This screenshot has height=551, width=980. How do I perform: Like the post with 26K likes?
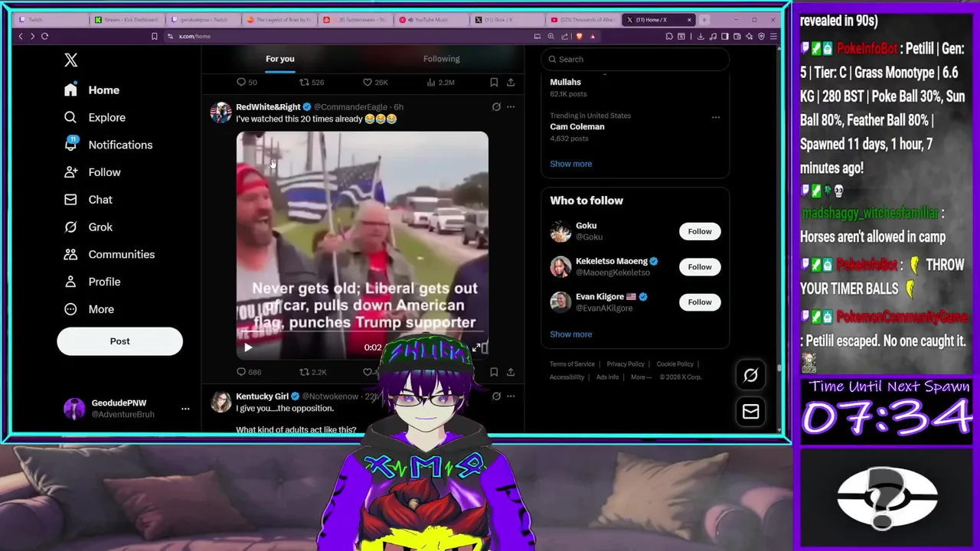coord(375,82)
